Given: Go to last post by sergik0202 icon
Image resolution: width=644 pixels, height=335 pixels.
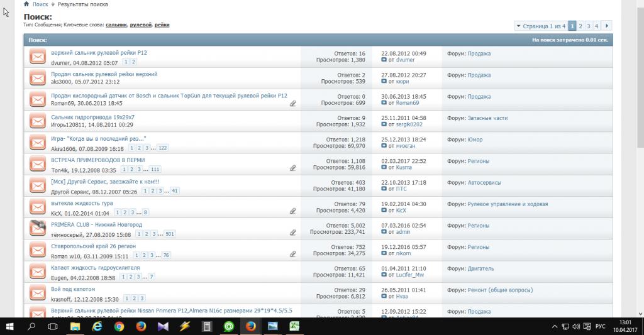Looking at the screenshot, I should (x=384, y=124).
